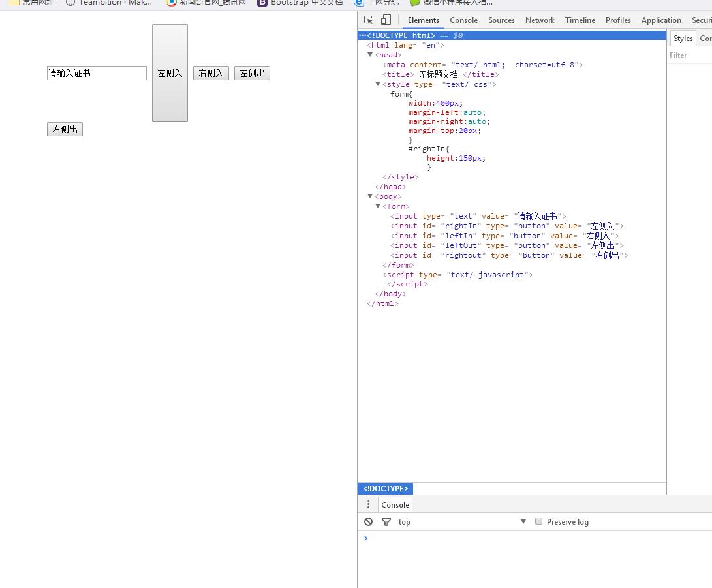Open the Application tab
This screenshot has height=588, width=712.
[x=661, y=20]
